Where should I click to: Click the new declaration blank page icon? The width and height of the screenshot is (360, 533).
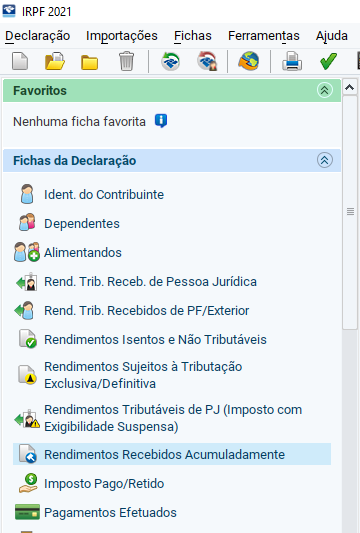click(20, 62)
